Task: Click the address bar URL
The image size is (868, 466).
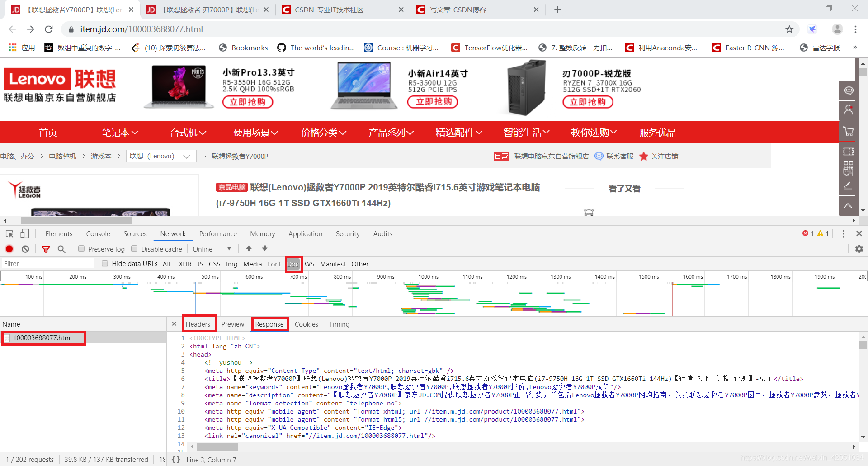Action: coord(141,29)
